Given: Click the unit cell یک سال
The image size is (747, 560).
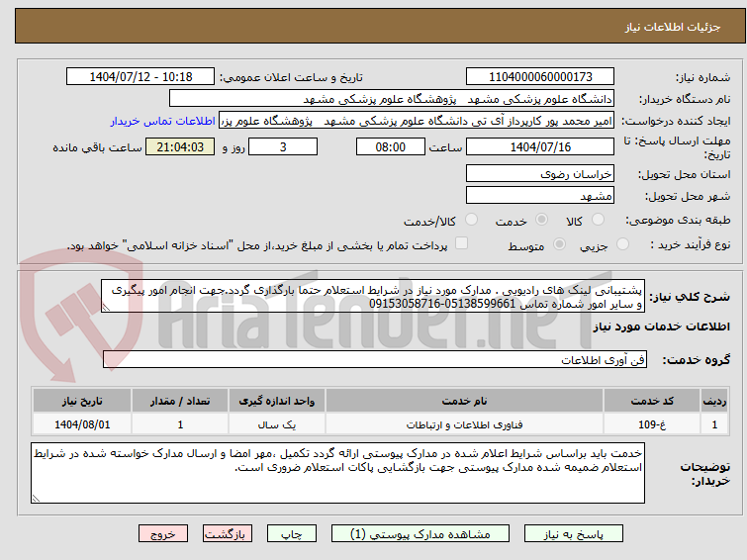Looking at the screenshot, I should [277, 424].
